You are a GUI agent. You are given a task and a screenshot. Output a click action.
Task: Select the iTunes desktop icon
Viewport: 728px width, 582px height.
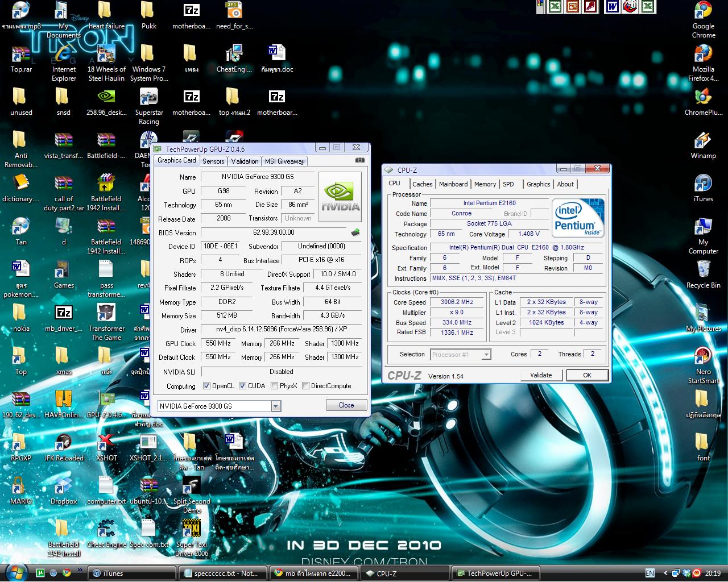coord(704,188)
